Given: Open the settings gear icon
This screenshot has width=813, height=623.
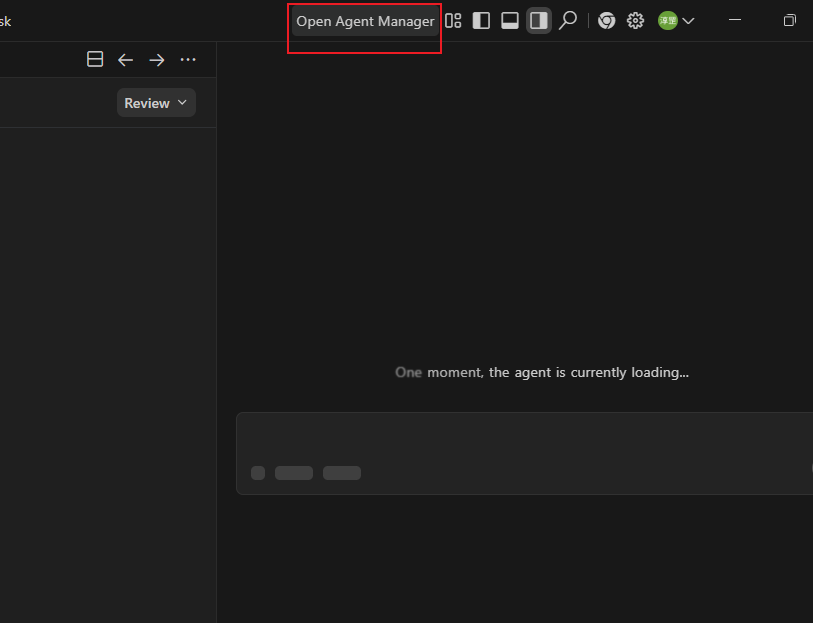Looking at the screenshot, I should coord(635,21).
